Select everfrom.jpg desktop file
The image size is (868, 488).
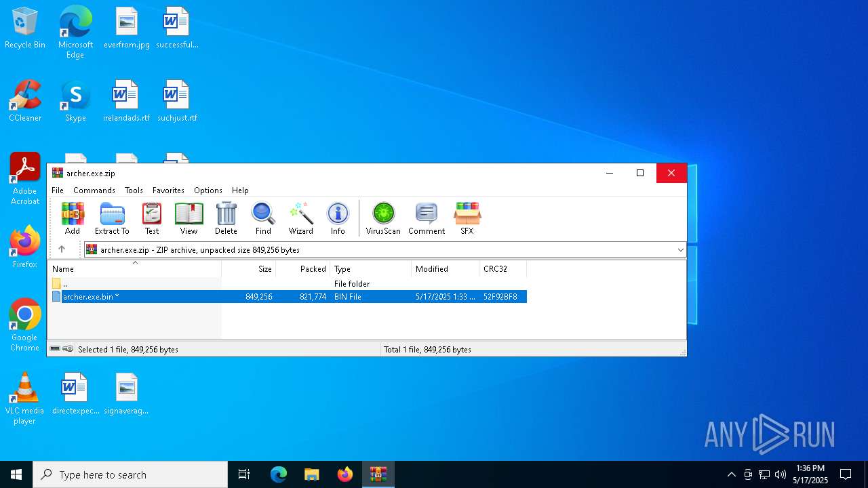click(x=126, y=28)
